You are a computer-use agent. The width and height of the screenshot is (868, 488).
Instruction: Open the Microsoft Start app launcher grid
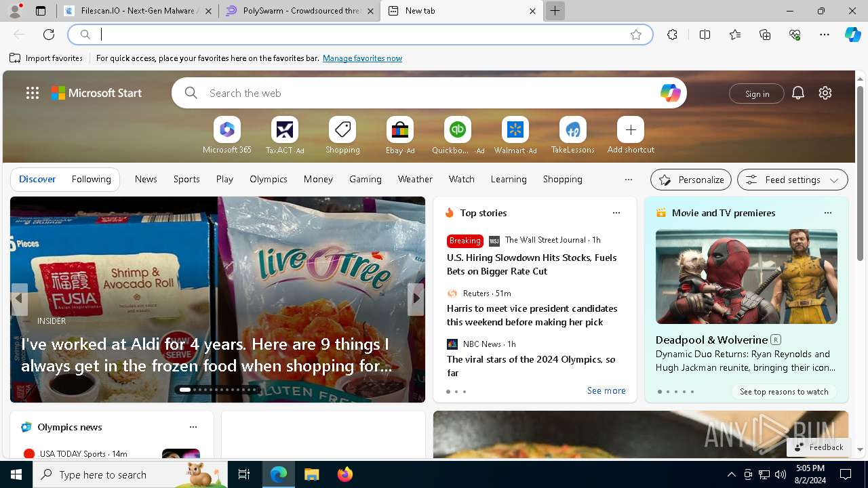pos(33,93)
